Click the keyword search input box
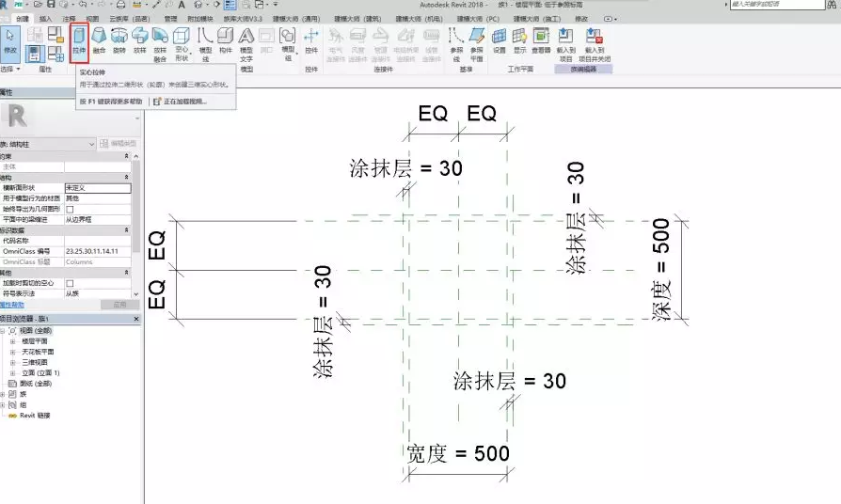 tap(777, 5)
